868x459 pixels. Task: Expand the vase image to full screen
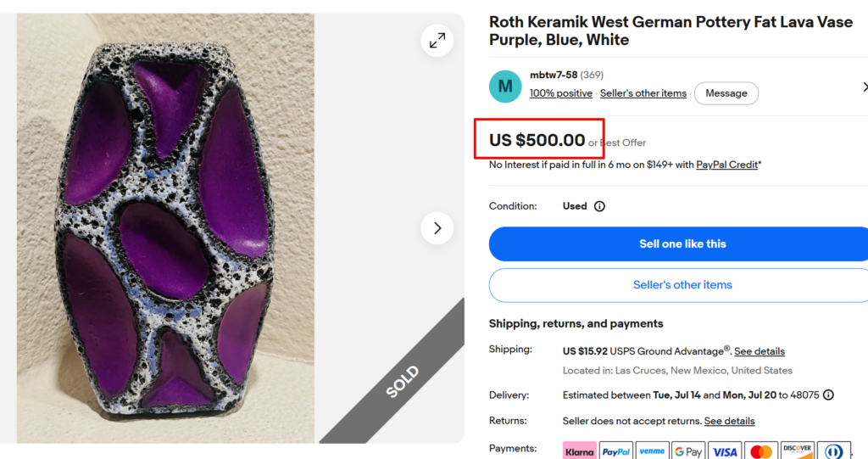[x=437, y=41]
